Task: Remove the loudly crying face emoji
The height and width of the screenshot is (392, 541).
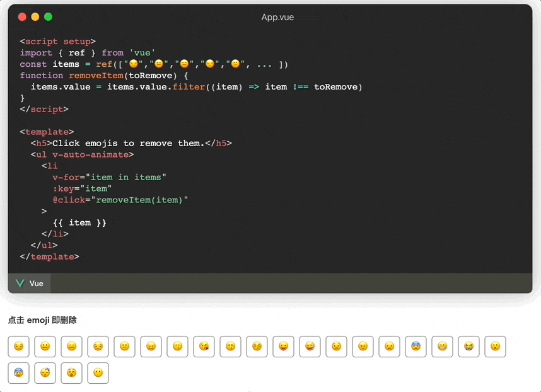Action: (x=468, y=346)
